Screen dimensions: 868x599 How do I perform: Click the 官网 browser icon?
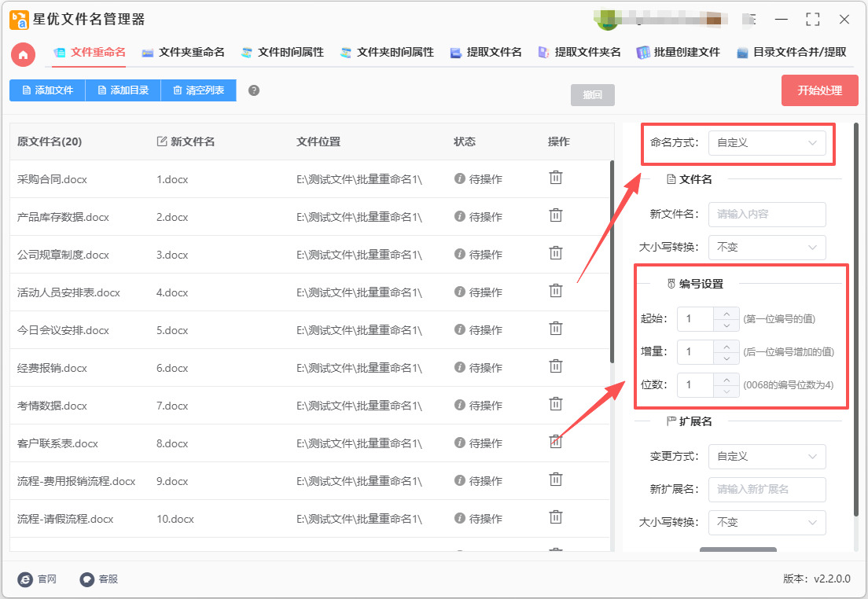(x=25, y=579)
